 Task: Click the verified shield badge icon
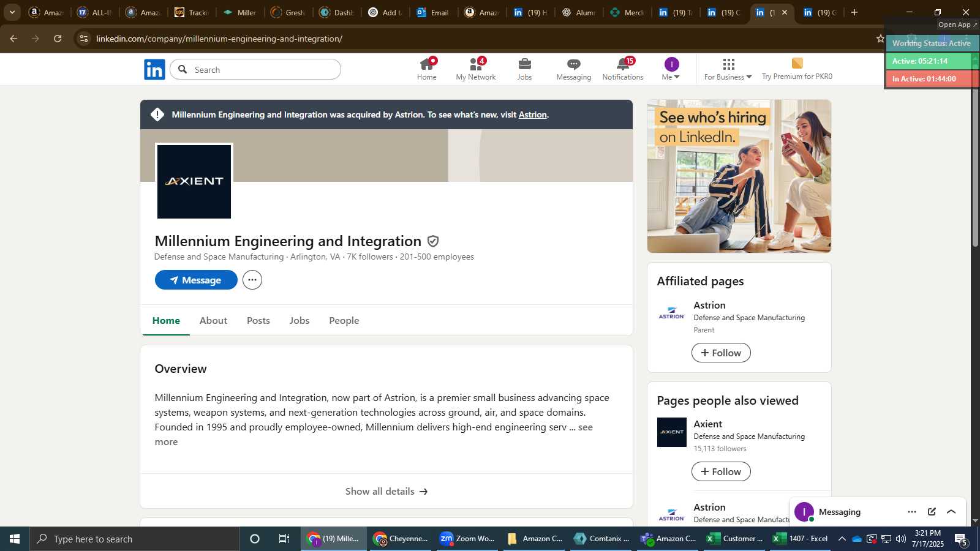(433, 241)
